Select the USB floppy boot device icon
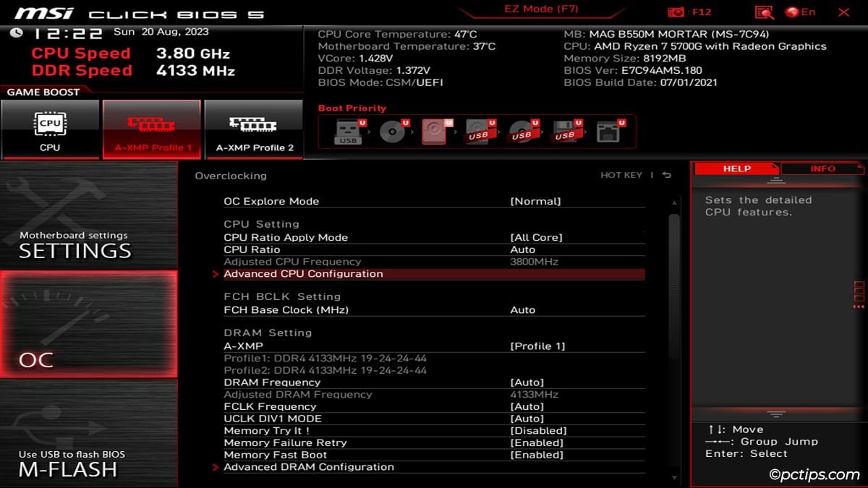The width and height of the screenshot is (868, 488). click(567, 132)
